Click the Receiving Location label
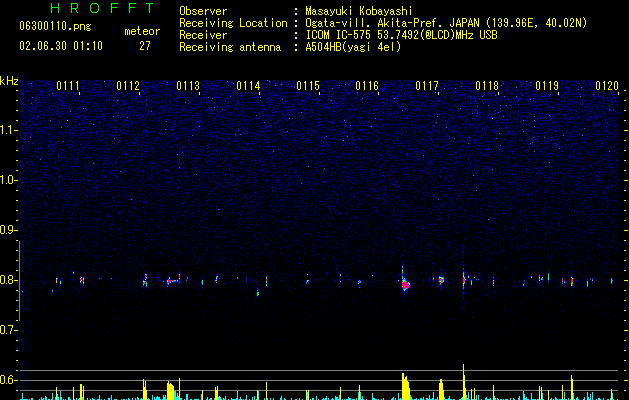629x400 pixels. pyautogui.click(x=233, y=23)
